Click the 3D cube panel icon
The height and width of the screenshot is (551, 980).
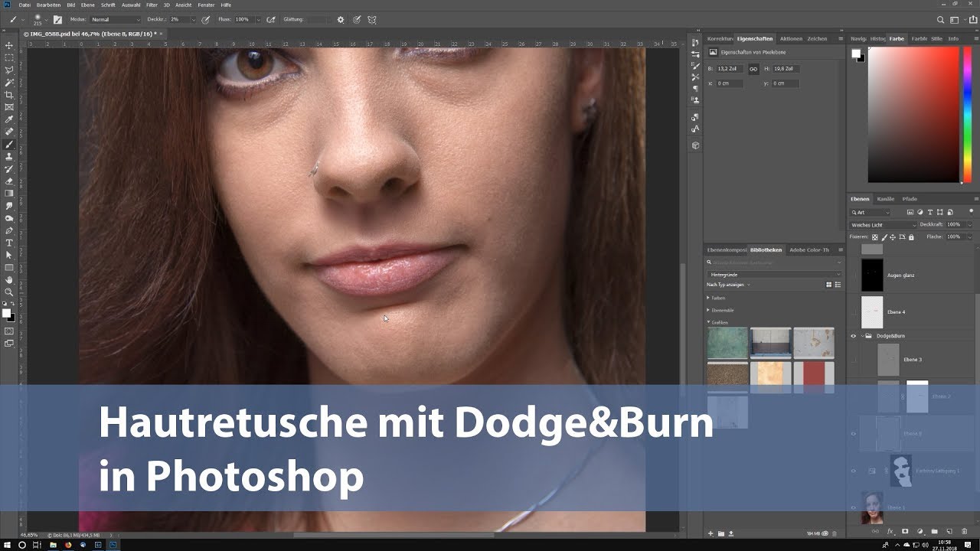pyautogui.click(x=695, y=145)
